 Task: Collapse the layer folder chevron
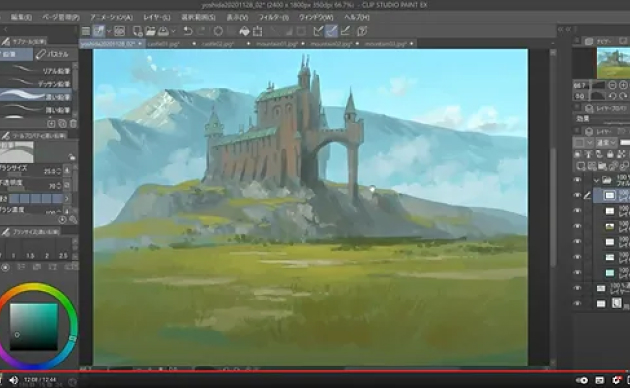pyautogui.click(x=596, y=180)
